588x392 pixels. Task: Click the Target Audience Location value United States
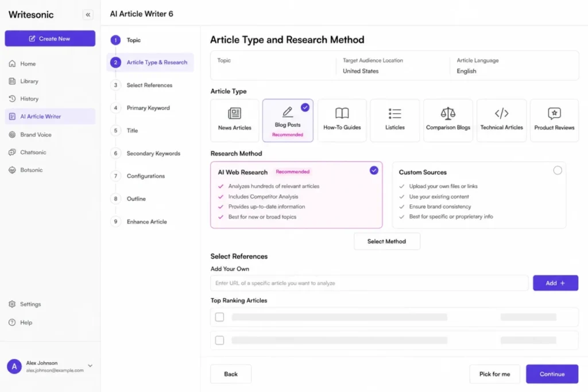[361, 71]
